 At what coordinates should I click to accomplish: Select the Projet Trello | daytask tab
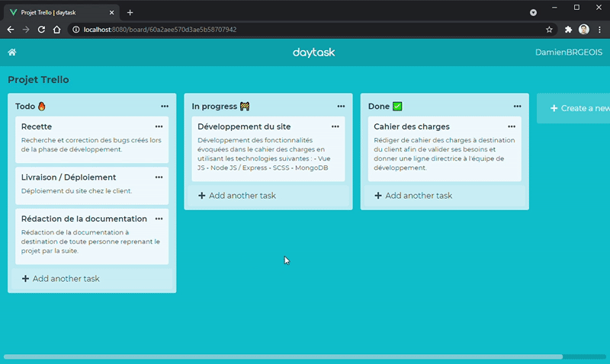[x=63, y=12]
